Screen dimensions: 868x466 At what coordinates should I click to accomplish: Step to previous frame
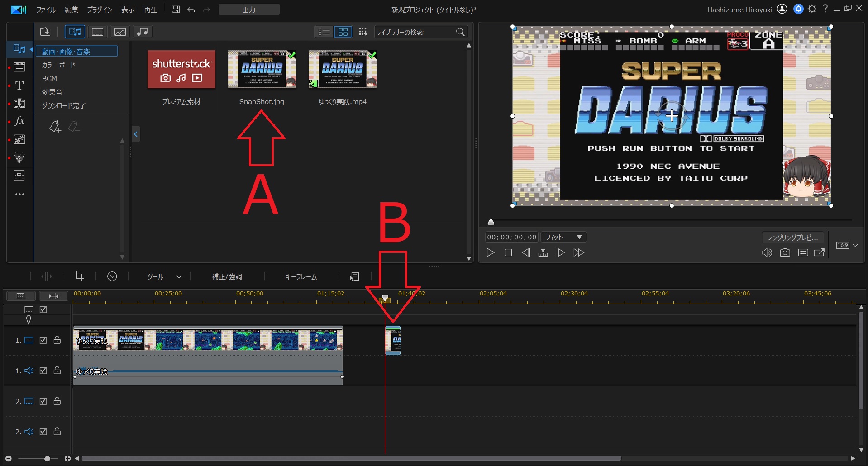tap(526, 252)
